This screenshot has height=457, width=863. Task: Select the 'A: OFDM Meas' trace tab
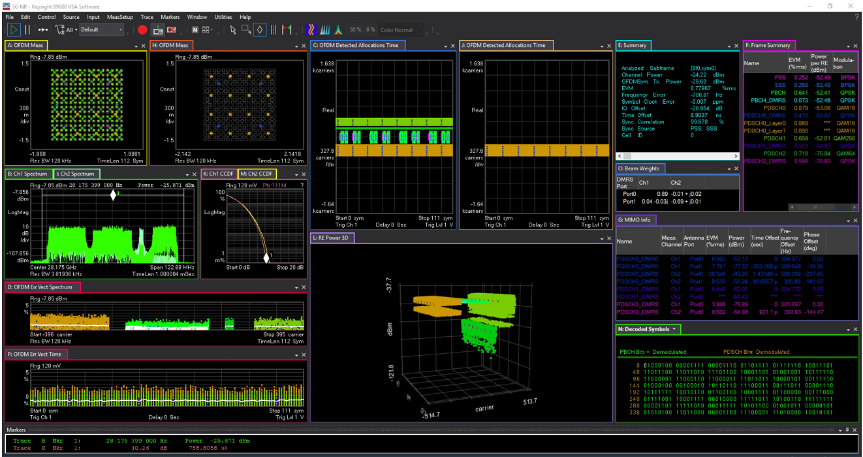coord(26,45)
